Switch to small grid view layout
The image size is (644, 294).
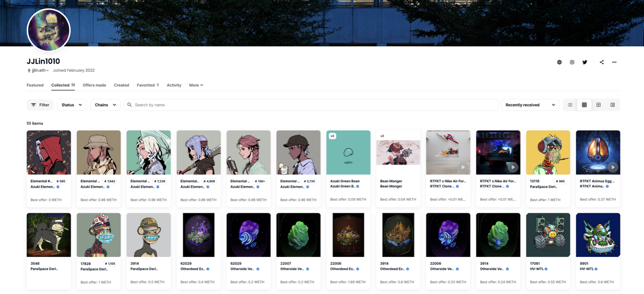[x=584, y=105]
